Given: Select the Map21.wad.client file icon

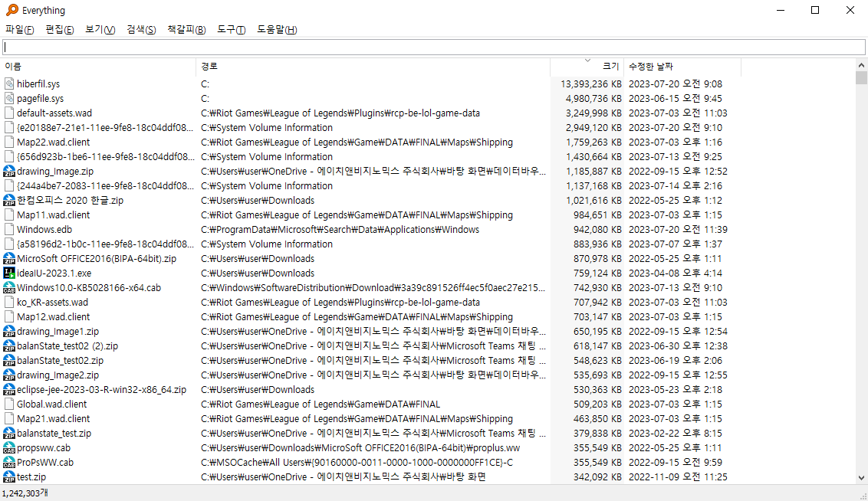Looking at the screenshot, I should coord(9,418).
